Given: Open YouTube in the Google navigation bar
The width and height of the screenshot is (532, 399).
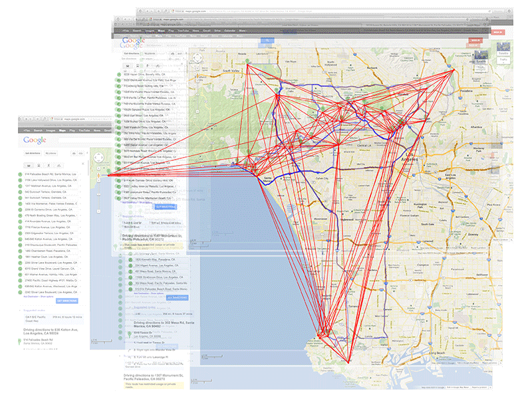Looking at the screenshot, I should click(x=84, y=131).
